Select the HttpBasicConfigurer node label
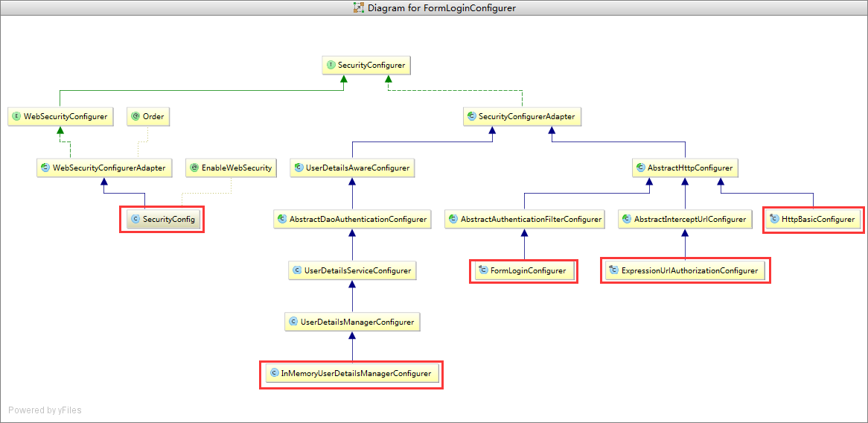868x423 pixels. coord(818,219)
